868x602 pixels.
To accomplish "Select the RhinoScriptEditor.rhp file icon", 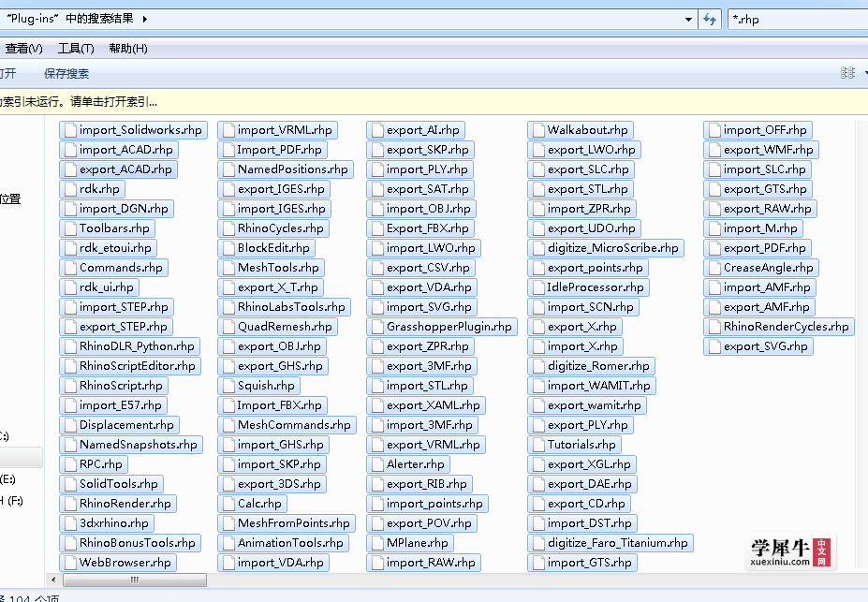I will pyautogui.click(x=70, y=366).
